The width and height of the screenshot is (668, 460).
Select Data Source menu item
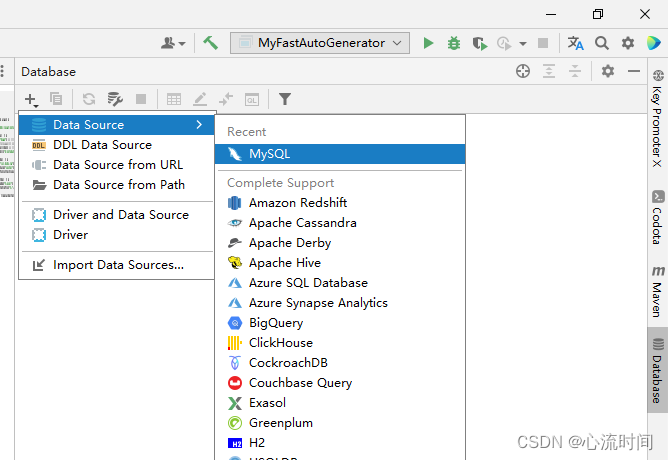click(x=116, y=125)
